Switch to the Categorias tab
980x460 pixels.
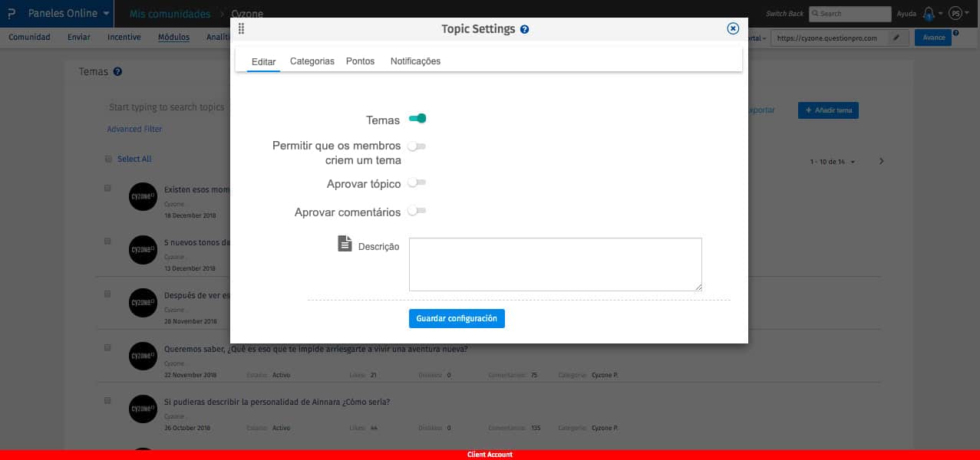pyautogui.click(x=312, y=61)
